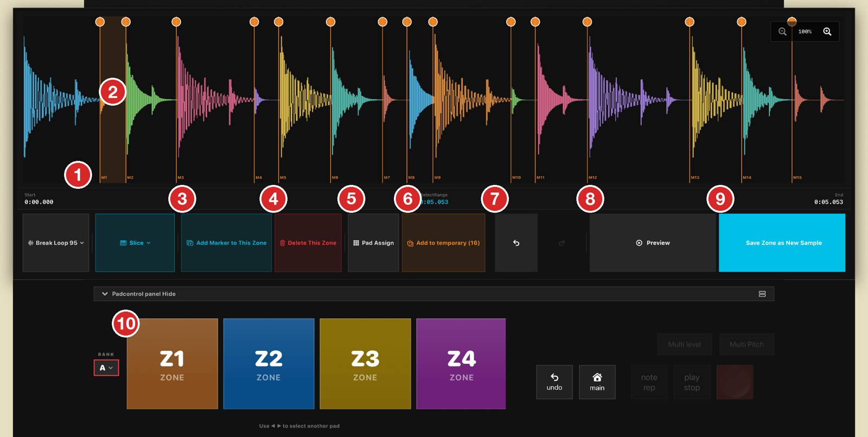The width and height of the screenshot is (868, 437).
Task: Click the redo arrow in the waveform toolbar
Action: tap(562, 243)
